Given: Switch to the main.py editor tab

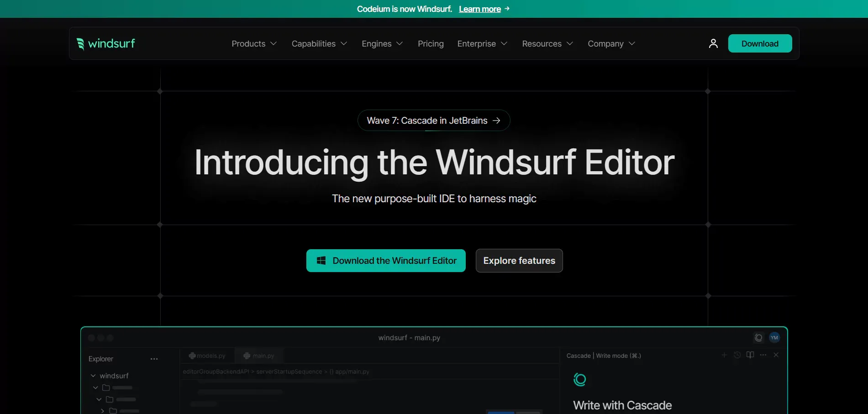Looking at the screenshot, I should tap(259, 356).
